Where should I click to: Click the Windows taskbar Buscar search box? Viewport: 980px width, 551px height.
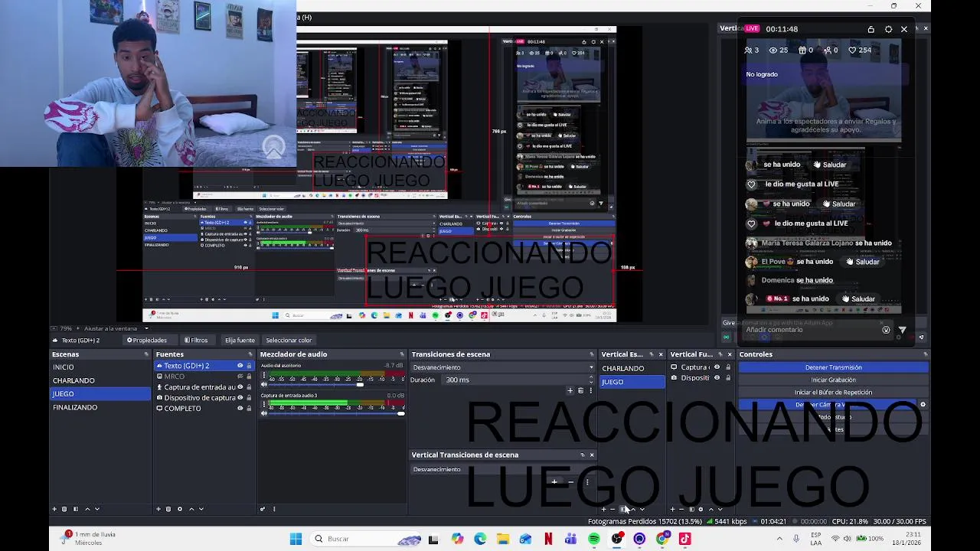coord(366,539)
